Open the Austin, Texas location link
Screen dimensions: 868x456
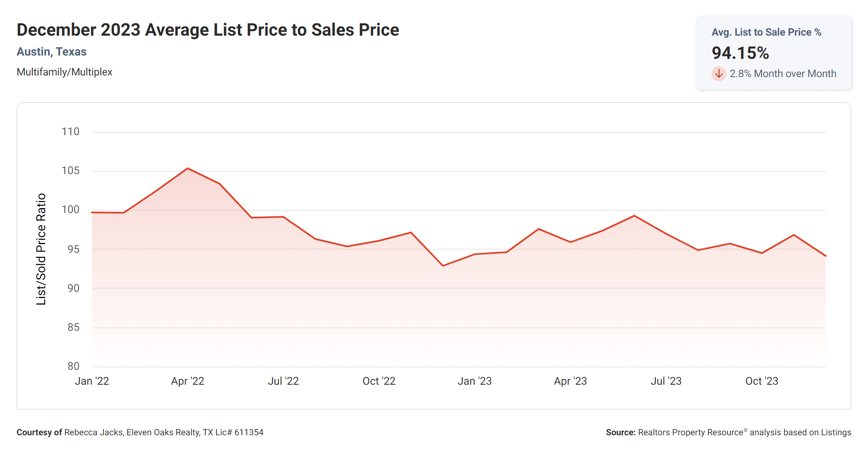52,52
